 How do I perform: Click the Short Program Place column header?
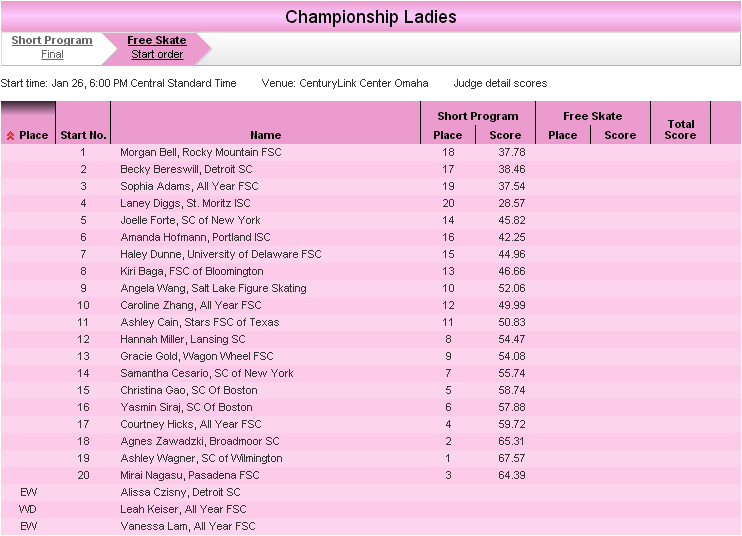click(x=448, y=135)
